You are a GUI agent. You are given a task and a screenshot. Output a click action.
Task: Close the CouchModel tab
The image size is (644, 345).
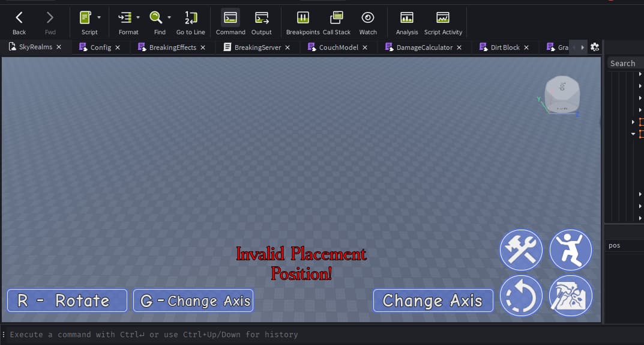coord(365,47)
